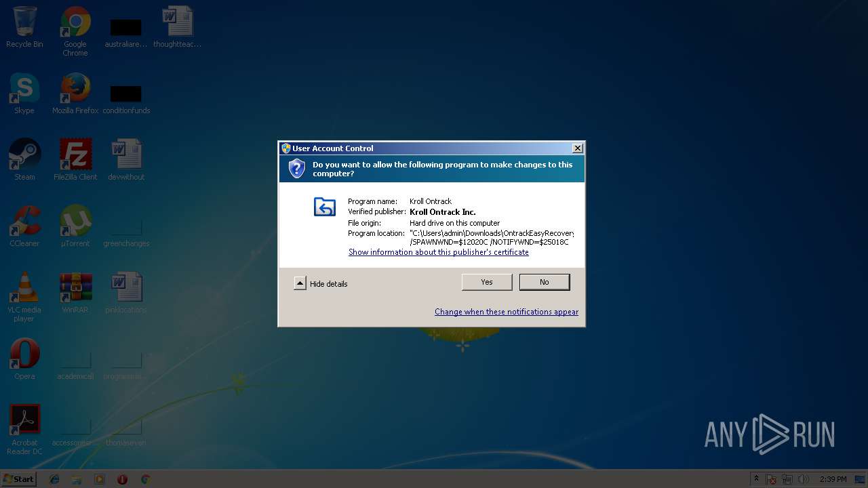Click the Chrome taskbar icon
This screenshot has height=488, width=868.
145,479
